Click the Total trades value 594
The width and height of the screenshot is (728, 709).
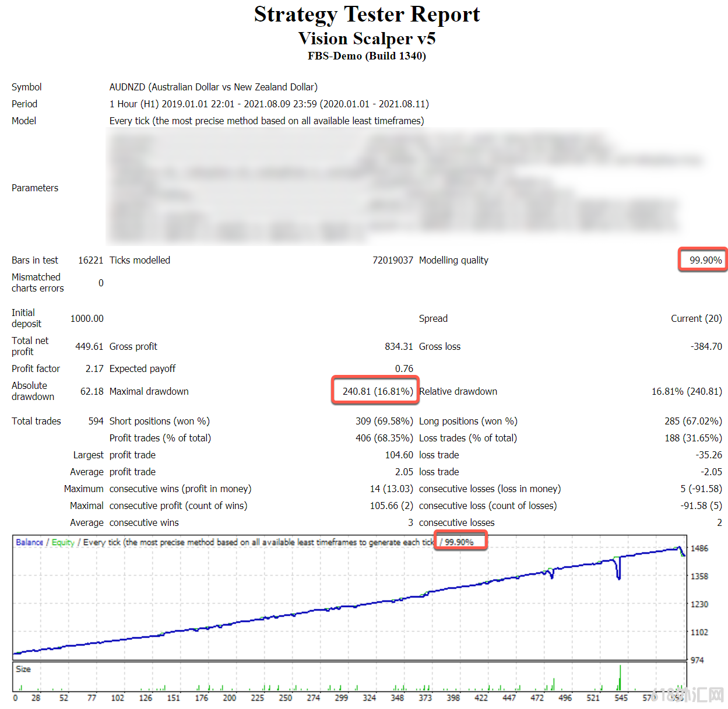(96, 421)
